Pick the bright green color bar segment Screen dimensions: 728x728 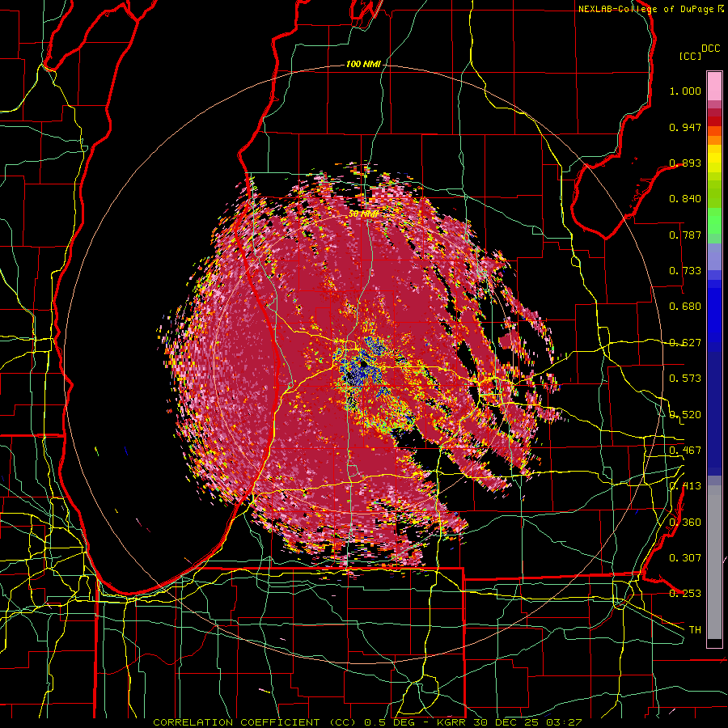point(714,220)
